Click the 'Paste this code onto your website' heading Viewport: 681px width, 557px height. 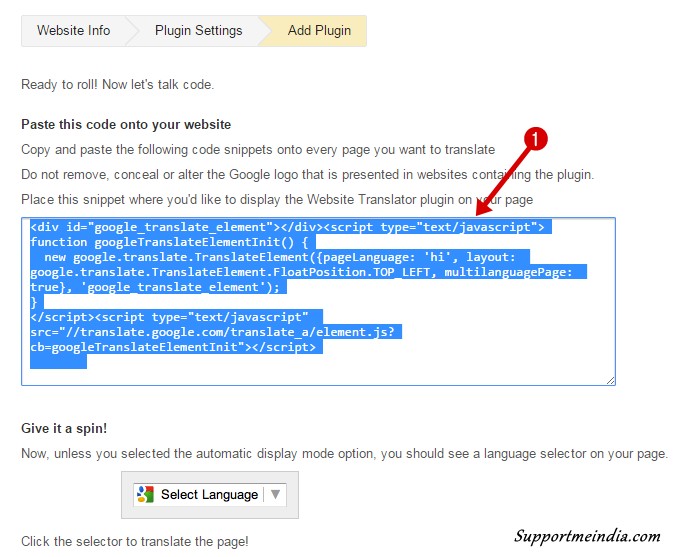pos(126,125)
